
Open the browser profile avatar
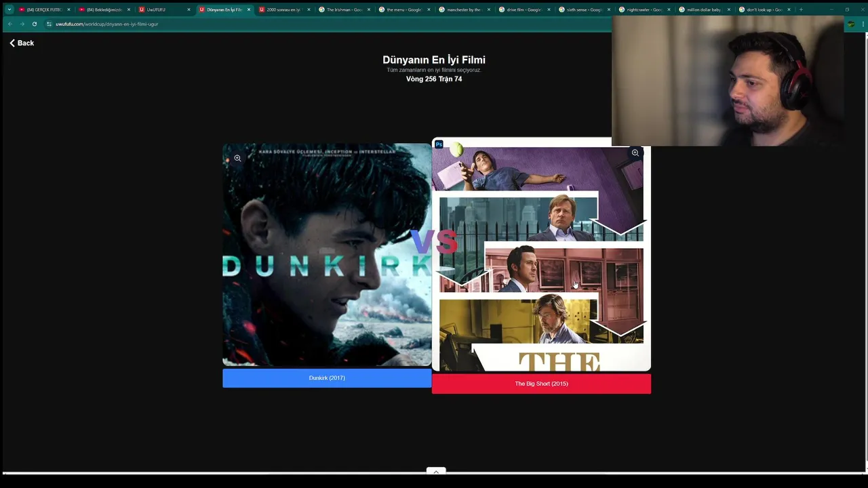coord(851,24)
